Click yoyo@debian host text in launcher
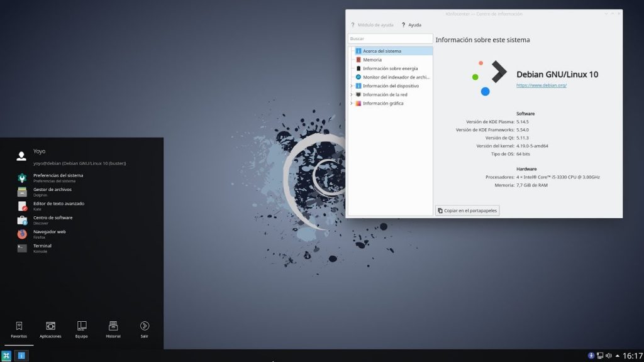This screenshot has width=644, height=362. pyautogui.click(x=80, y=163)
